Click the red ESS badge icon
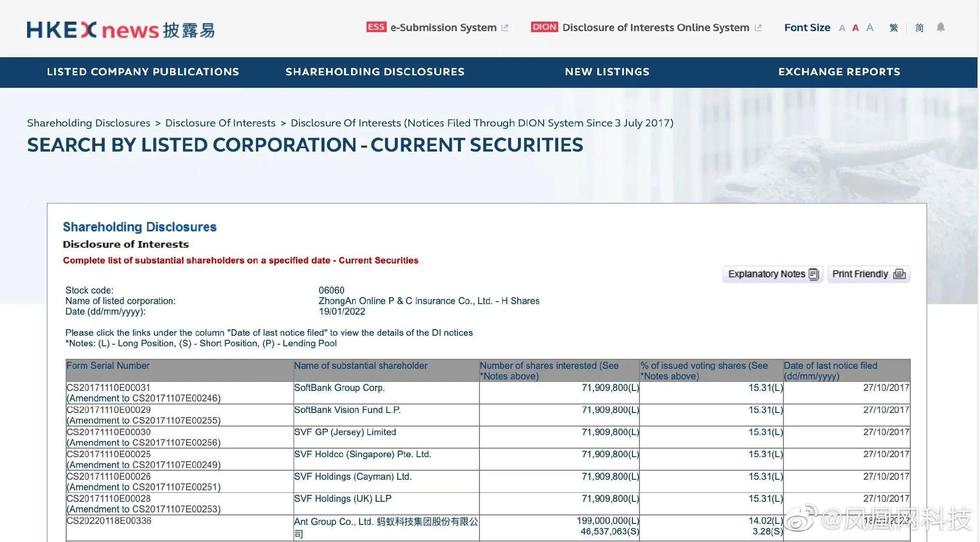Image resolution: width=980 pixels, height=542 pixels. tap(376, 27)
